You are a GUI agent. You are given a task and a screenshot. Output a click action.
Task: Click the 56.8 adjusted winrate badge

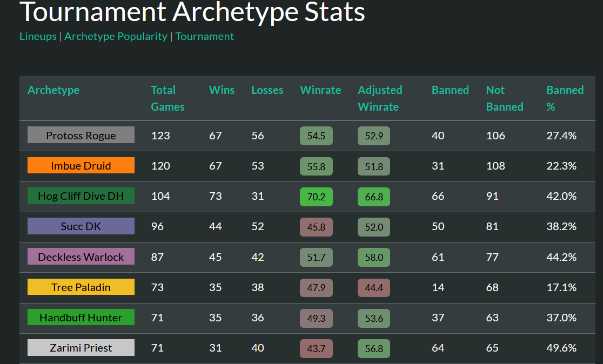point(374,348)
